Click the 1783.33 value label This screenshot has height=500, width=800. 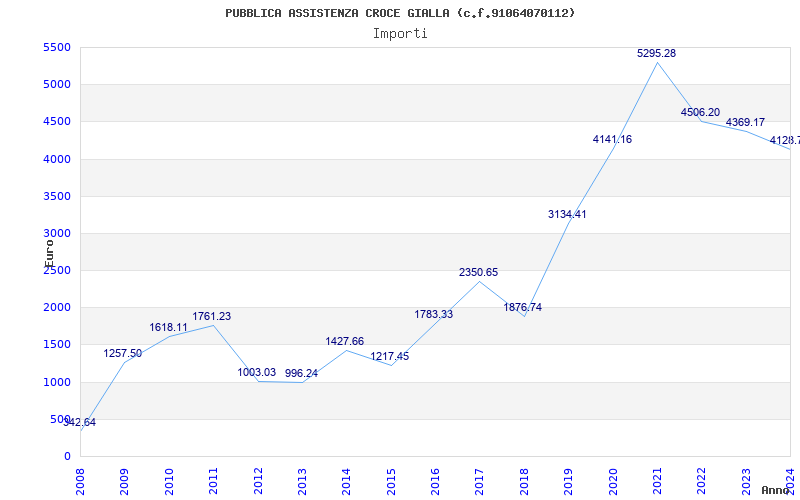[434, 315]
